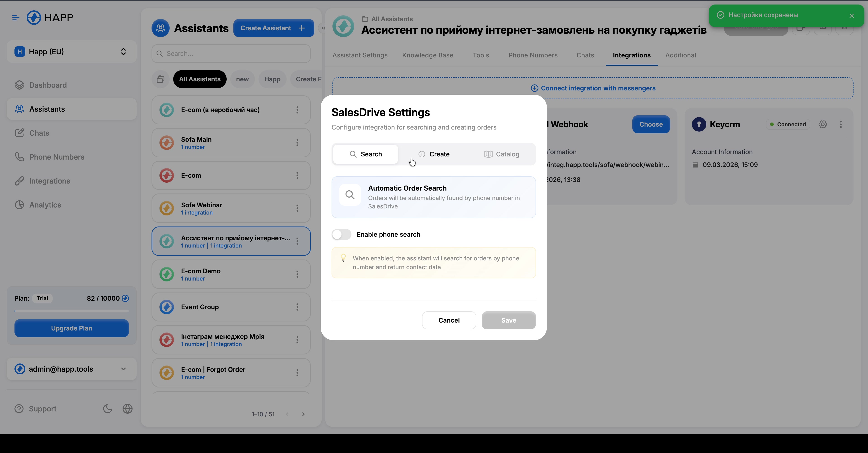The height and width of the screenshot is (453, 868).
Task: Open Chats from the sidebar
Action: pyautogui.click(x=39, y=133)
